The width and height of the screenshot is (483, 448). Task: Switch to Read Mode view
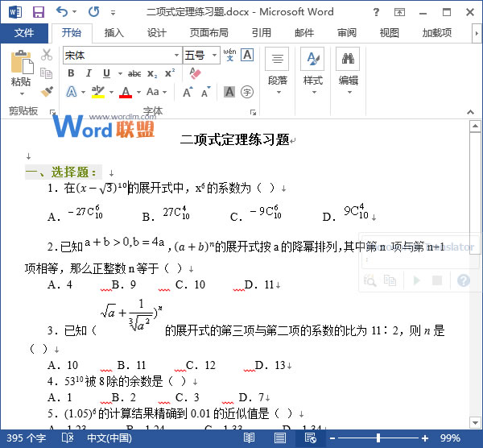[249, 438]
